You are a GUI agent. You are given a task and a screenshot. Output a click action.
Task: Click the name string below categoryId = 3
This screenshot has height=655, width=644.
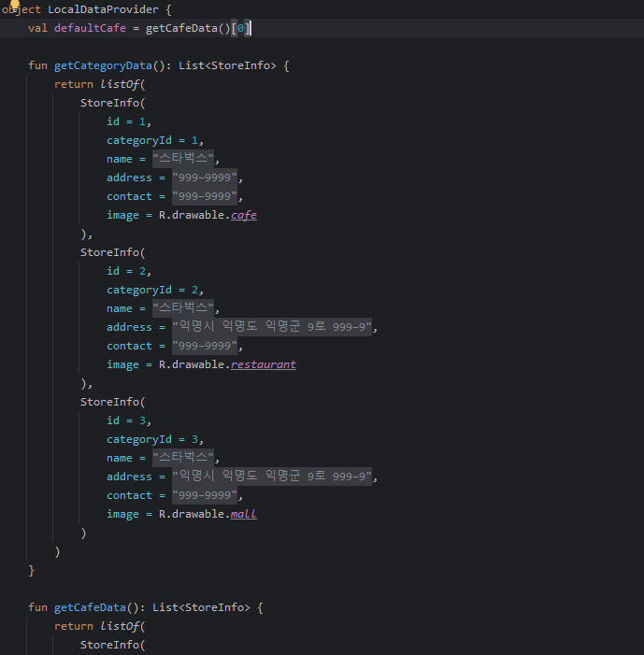coord(183,458)
